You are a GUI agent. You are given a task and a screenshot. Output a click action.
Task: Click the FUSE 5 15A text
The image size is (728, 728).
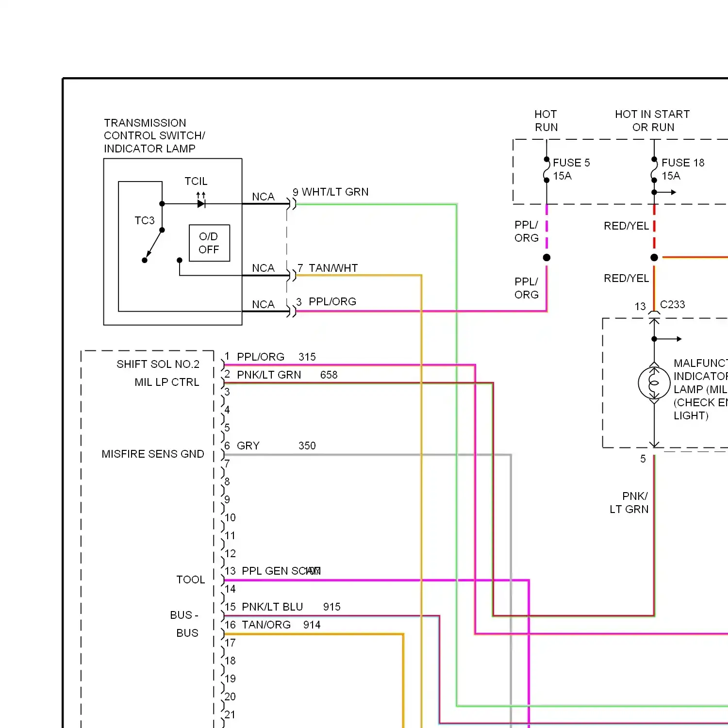(571, 169)
